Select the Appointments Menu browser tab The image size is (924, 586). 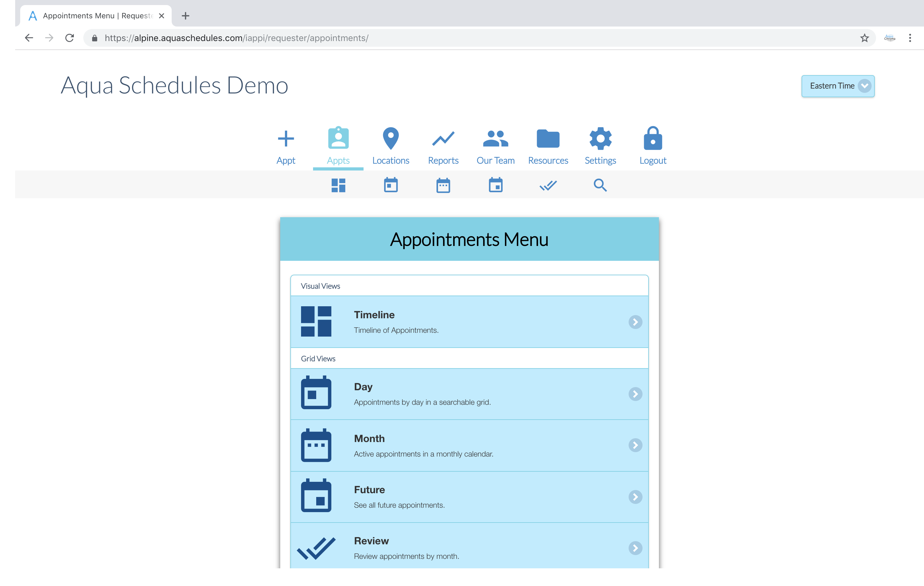(x=96, y=16)
